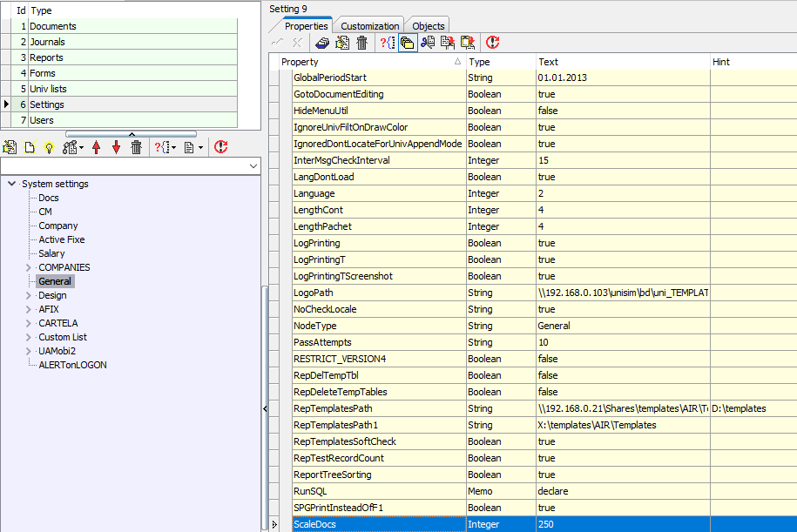797x532 pixels.
Task: Open the Objects tab
Action: click(428, 26)
